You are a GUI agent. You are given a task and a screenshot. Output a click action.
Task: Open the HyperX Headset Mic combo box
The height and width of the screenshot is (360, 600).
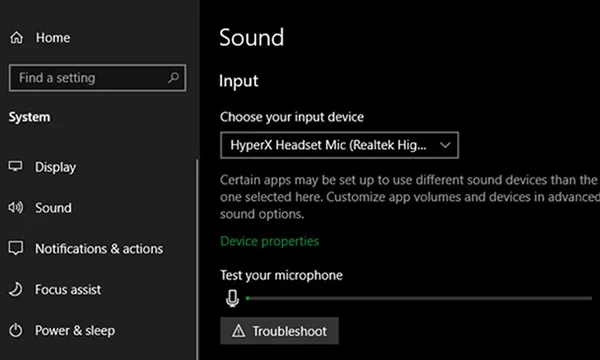click(x=339, y=145)
